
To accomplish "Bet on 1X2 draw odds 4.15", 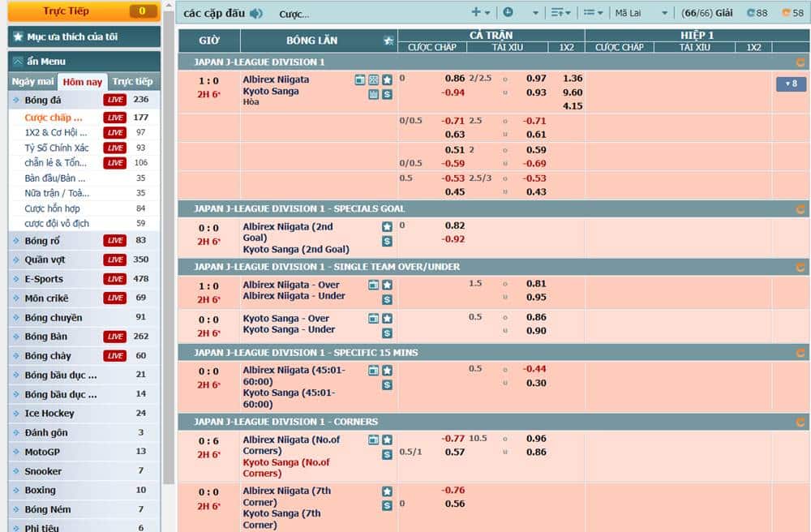I will click(573, 106).
